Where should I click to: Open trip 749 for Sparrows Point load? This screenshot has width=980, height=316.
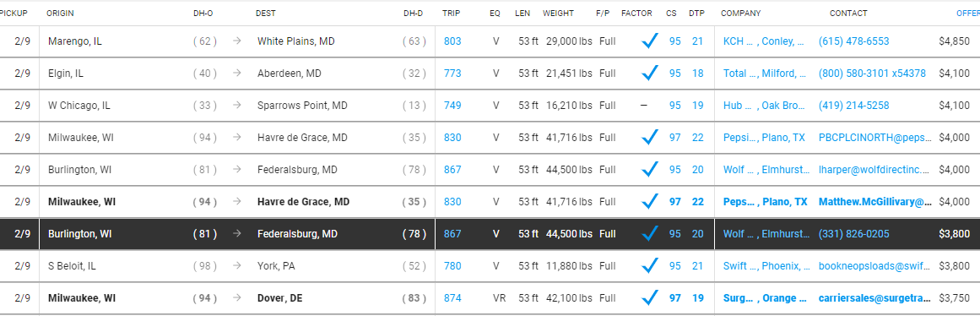pyautogui.click(x=452, y=105)
